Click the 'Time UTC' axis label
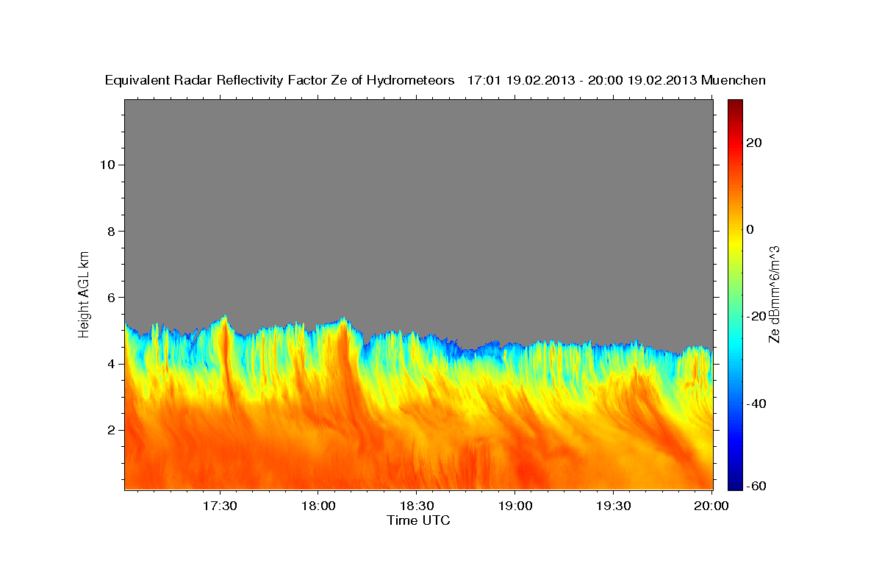The image size is (882, 588). (x=418, y=521)
